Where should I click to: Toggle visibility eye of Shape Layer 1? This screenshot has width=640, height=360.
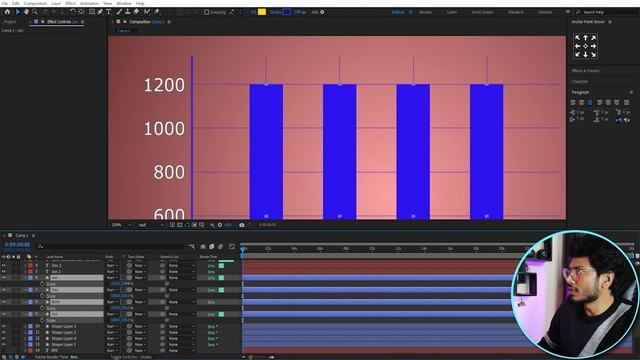[x=3, y=344]
